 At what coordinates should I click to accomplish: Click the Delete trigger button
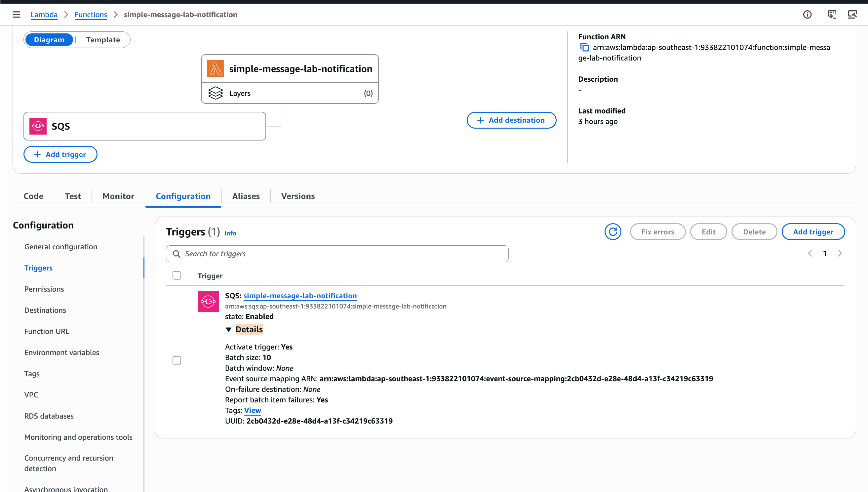tap(754, 232)
